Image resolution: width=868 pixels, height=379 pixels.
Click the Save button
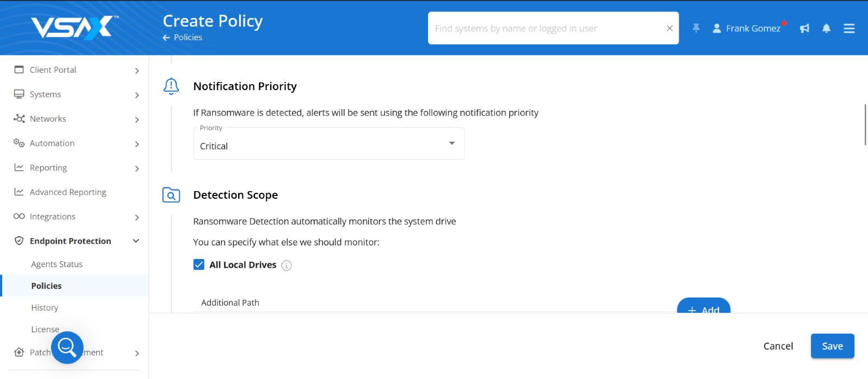click(x=832, y=346)
